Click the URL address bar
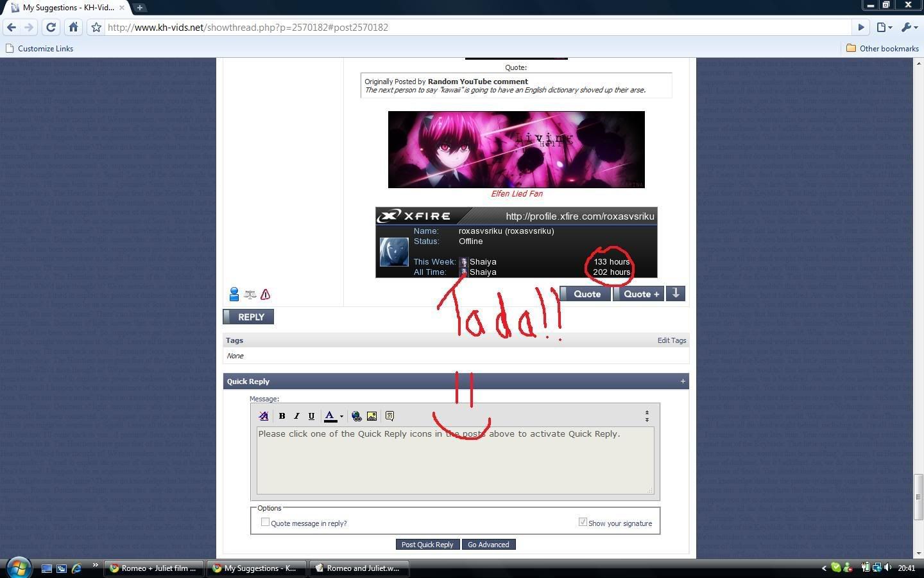Viewport: 924px width, 578px height. coord(478,27)
